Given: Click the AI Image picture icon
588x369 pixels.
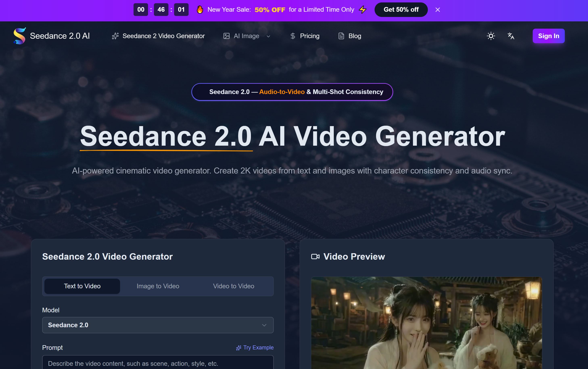Looking at the screenshot, I should pyautogui.click(x=226, y=36).
